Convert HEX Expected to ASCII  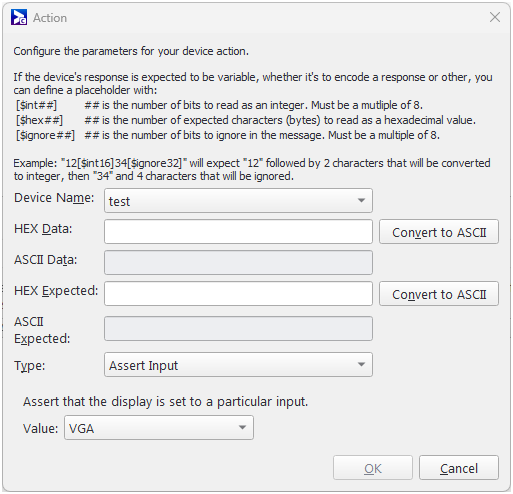pyautogui.click(x=439, y=294)
